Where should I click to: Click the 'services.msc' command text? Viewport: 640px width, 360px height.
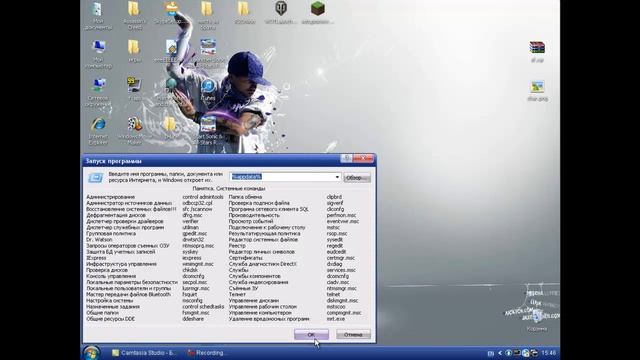tap(341, 270)
